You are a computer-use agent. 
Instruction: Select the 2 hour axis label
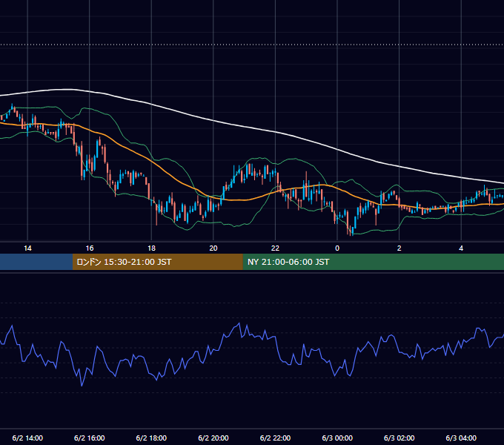[x=399, y=248]
